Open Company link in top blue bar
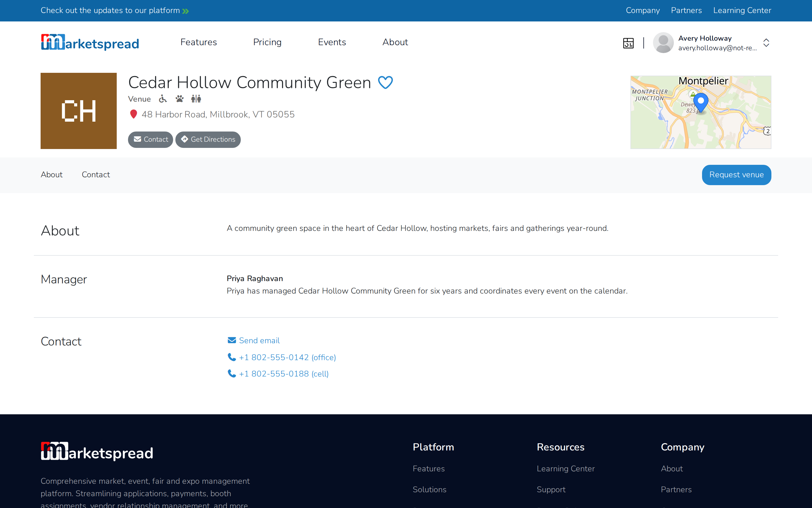Image resolution: width=812 pixels, height=508 pixels. click(x=643, y=10)
